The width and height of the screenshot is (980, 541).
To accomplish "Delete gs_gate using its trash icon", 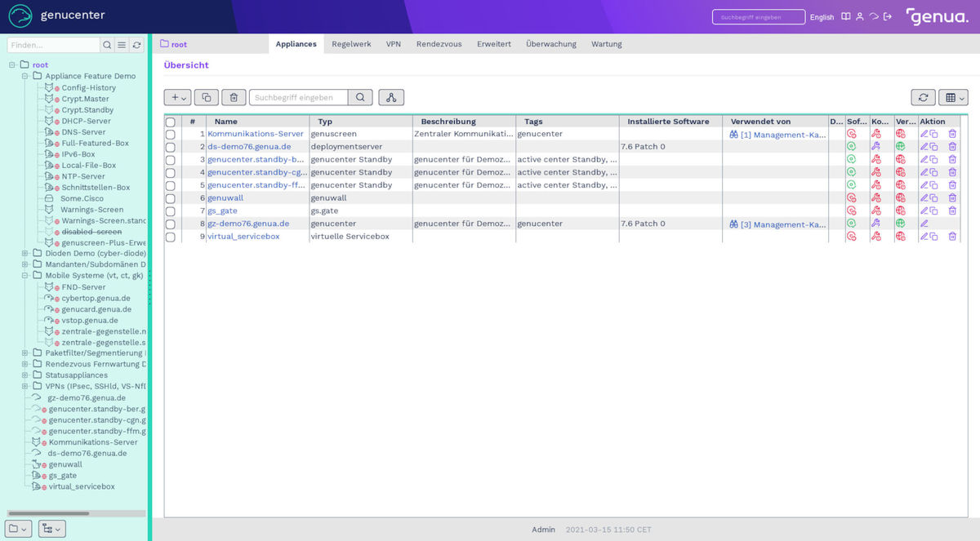I will (952, 211).
